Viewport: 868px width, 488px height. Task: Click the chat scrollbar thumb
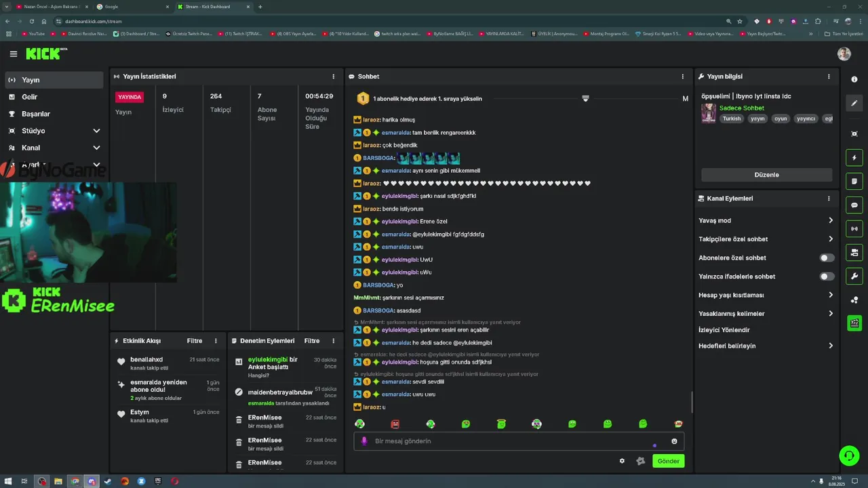coord(692,402)
